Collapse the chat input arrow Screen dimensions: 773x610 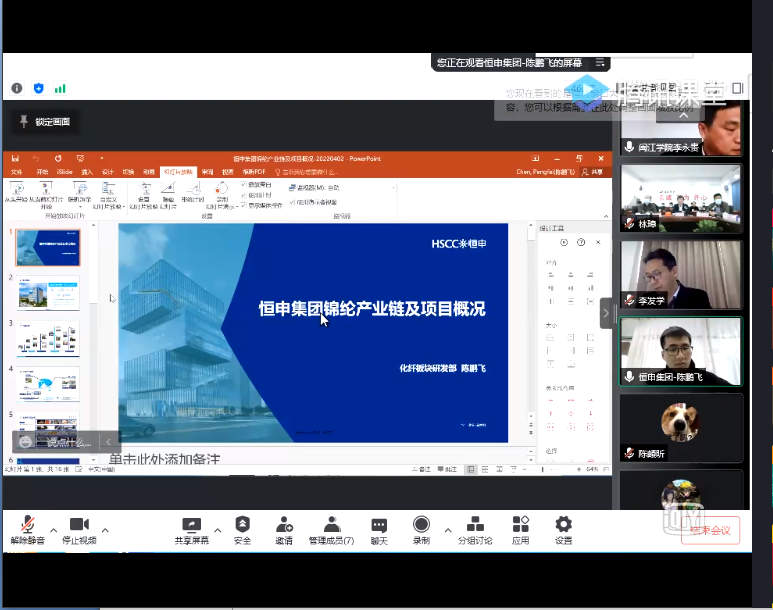pos(108,442)
